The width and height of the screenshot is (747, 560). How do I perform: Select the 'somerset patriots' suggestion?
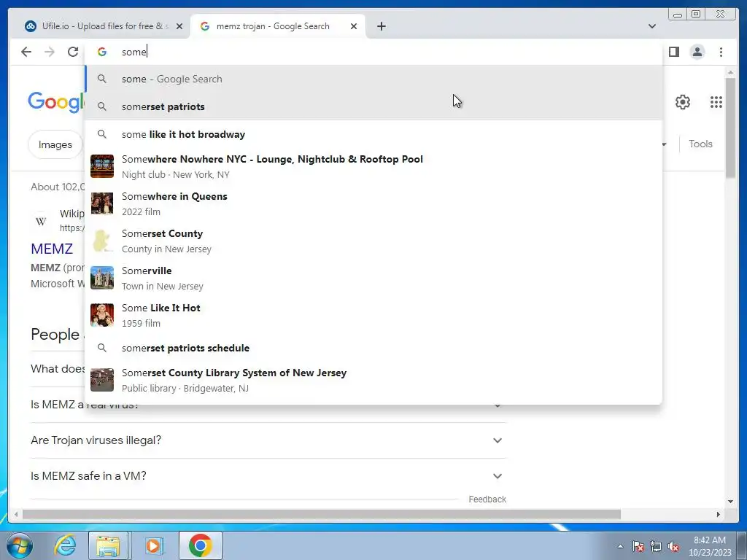coord(373,106)
